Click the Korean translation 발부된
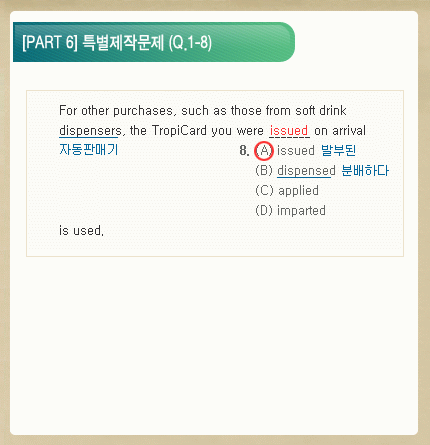Image resolution: width=430 pixels, height=445 pixels. 338,150
